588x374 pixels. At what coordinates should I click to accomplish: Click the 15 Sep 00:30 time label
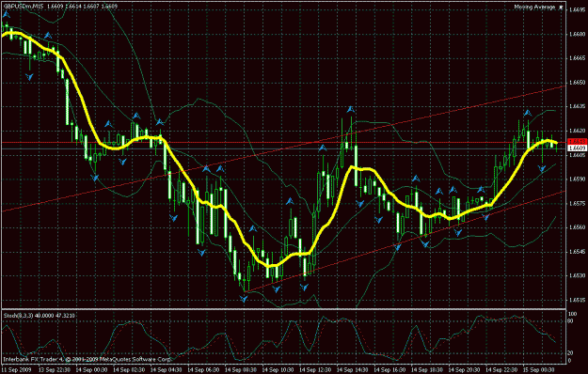coord(539,369)
